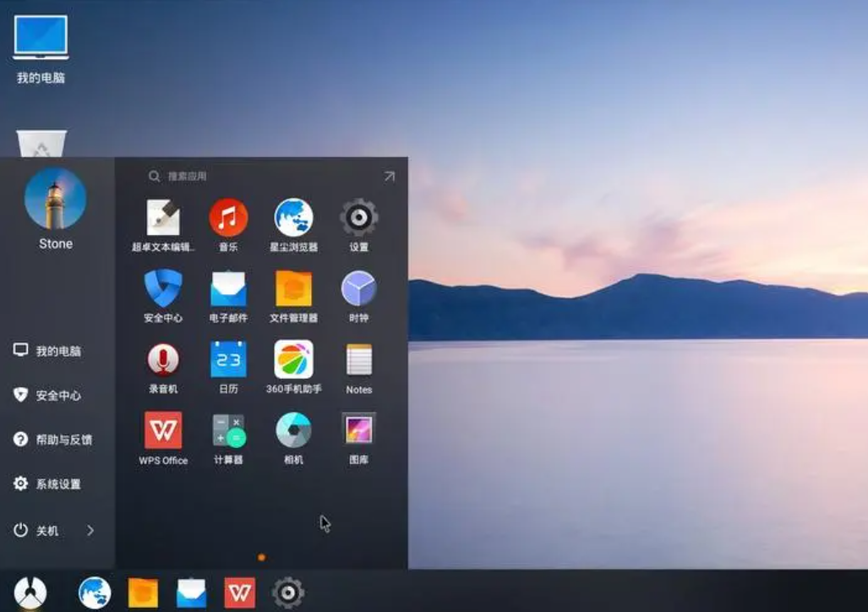Open 星尘浏览器 from the app grid
The image size is (868, 612).
pos(293,218)
